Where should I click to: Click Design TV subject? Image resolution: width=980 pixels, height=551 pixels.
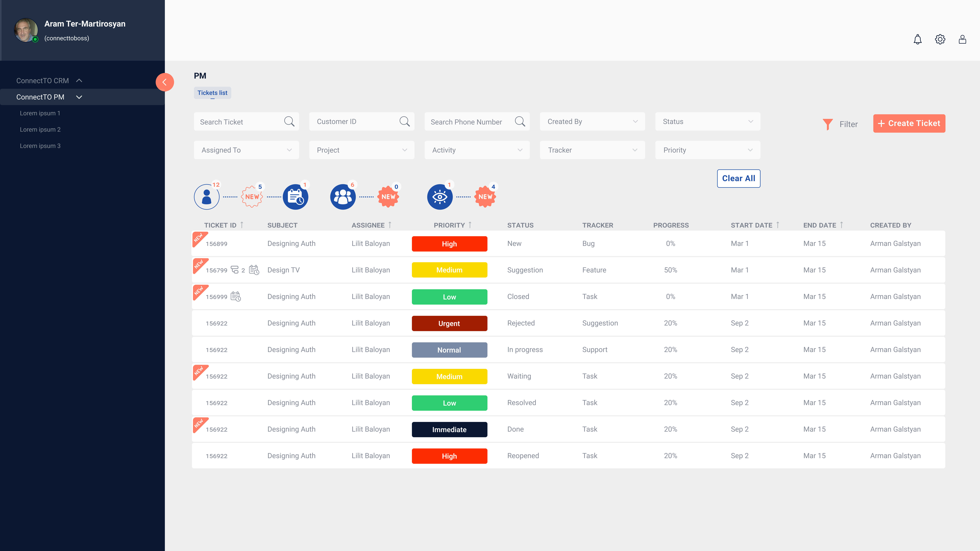point(283,270)
